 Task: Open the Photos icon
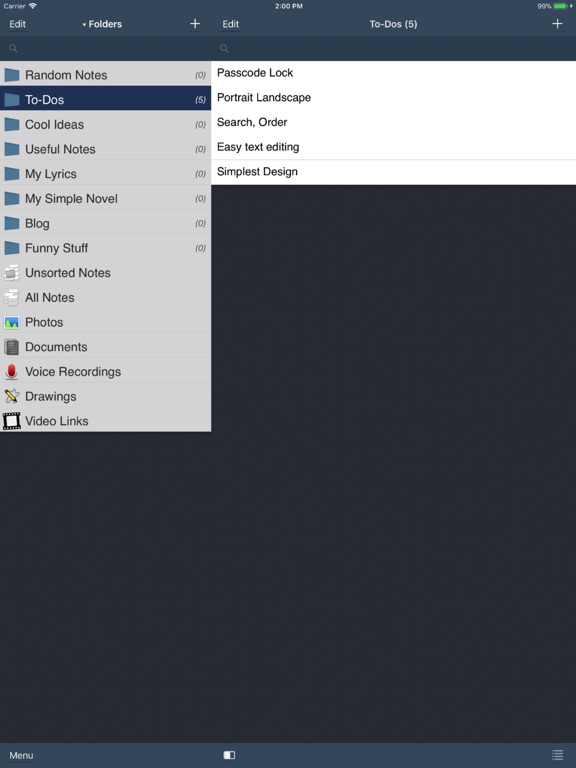click(x=11, y=322)
